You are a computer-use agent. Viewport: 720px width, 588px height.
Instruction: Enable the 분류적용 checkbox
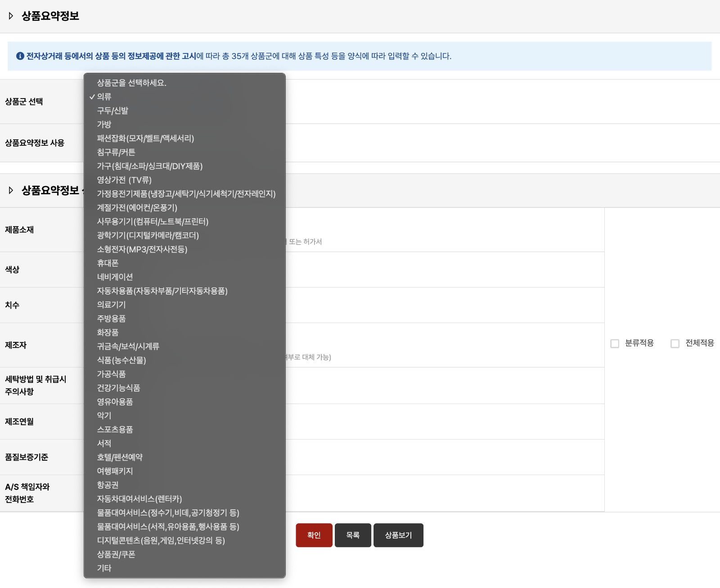click(615, 343)
